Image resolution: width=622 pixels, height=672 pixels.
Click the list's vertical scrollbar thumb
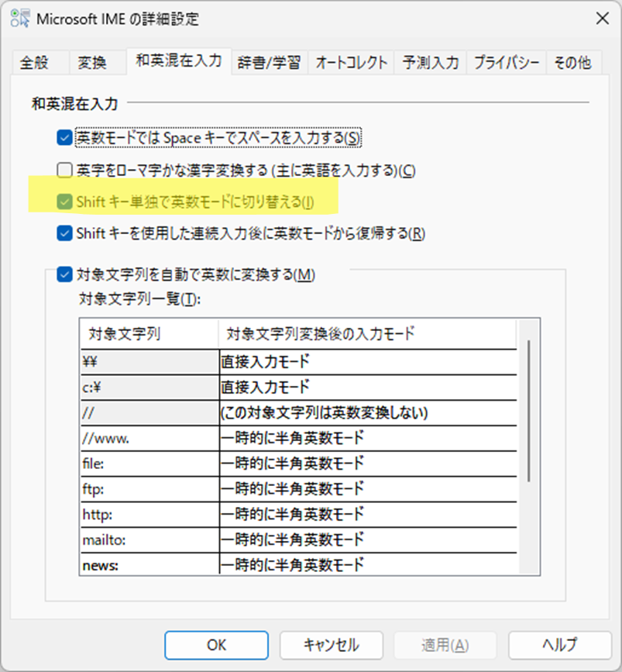529,411
